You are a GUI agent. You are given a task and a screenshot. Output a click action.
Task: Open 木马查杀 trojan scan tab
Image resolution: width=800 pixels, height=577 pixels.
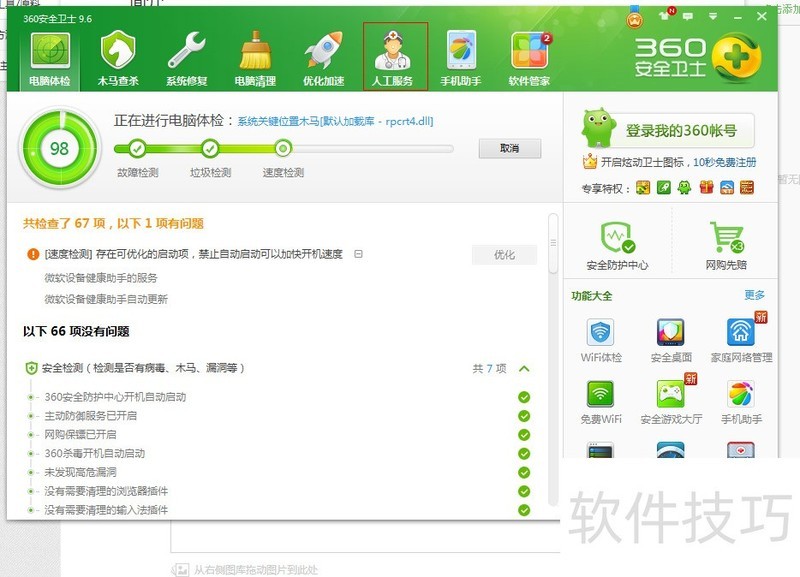(118, 59)
